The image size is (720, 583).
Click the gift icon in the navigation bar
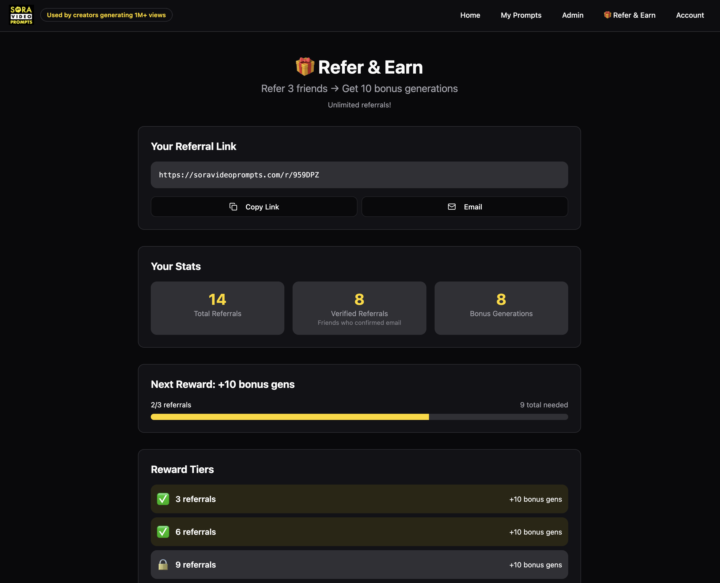point(607,15)
